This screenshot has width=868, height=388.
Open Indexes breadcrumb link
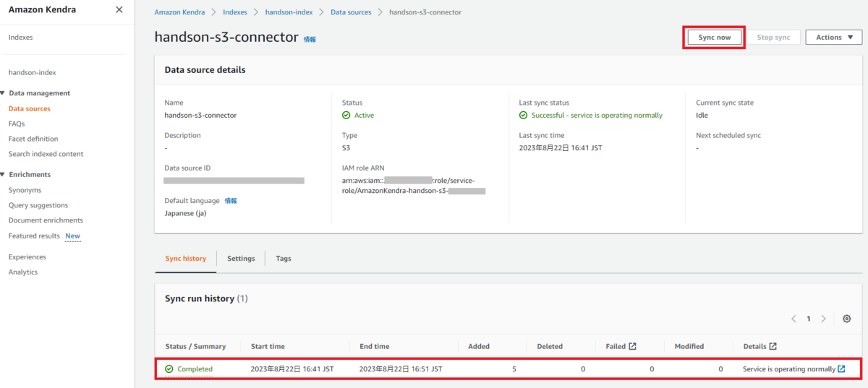(x=235, y=12)
